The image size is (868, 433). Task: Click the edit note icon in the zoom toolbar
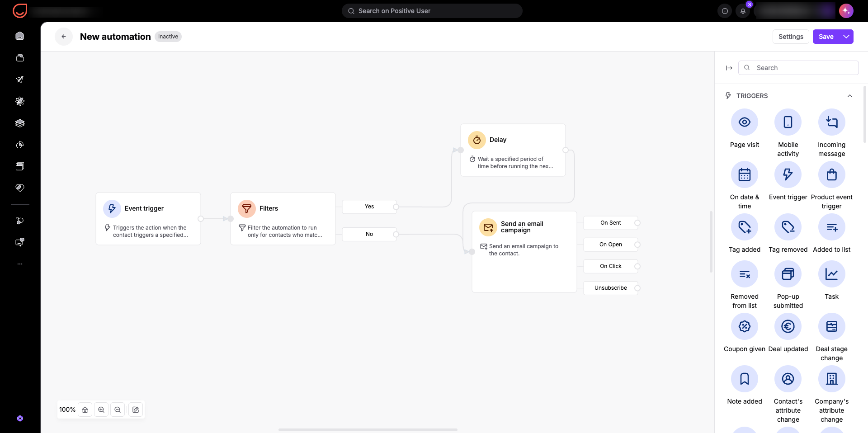tap(136, 409)
